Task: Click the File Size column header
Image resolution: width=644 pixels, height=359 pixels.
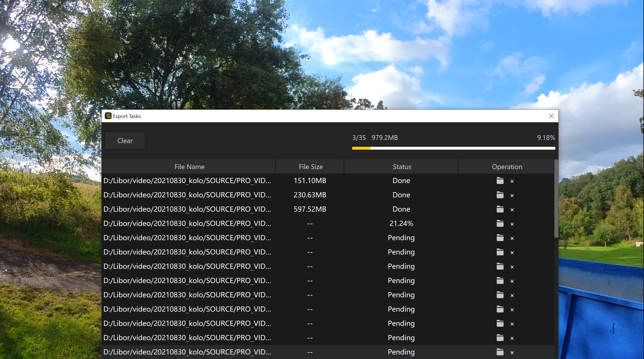Action: [x=311, y=167]
